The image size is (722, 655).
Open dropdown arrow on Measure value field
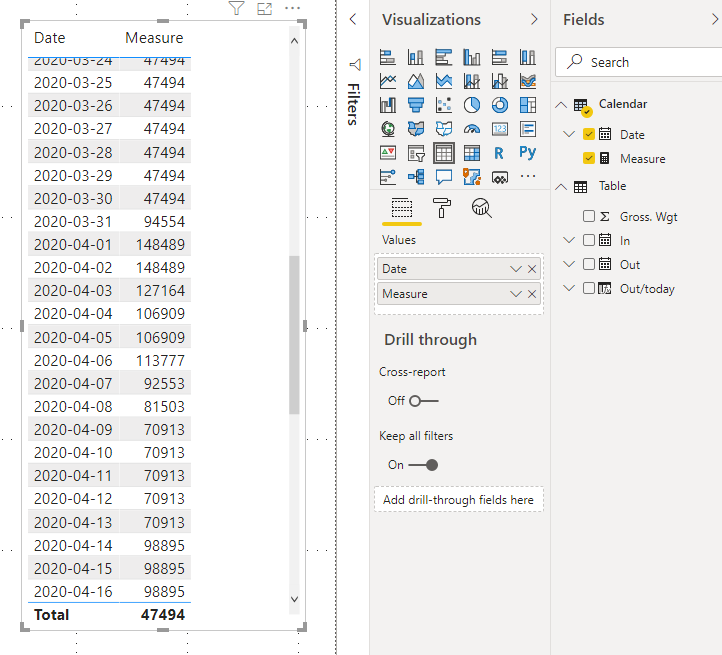516,294
